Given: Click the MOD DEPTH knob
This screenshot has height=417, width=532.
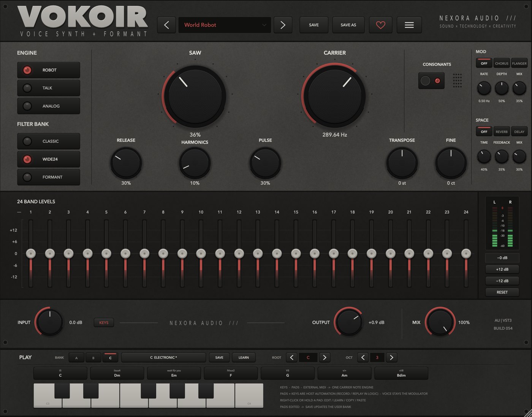Looking at the screenshot, I should coord(502,88).
